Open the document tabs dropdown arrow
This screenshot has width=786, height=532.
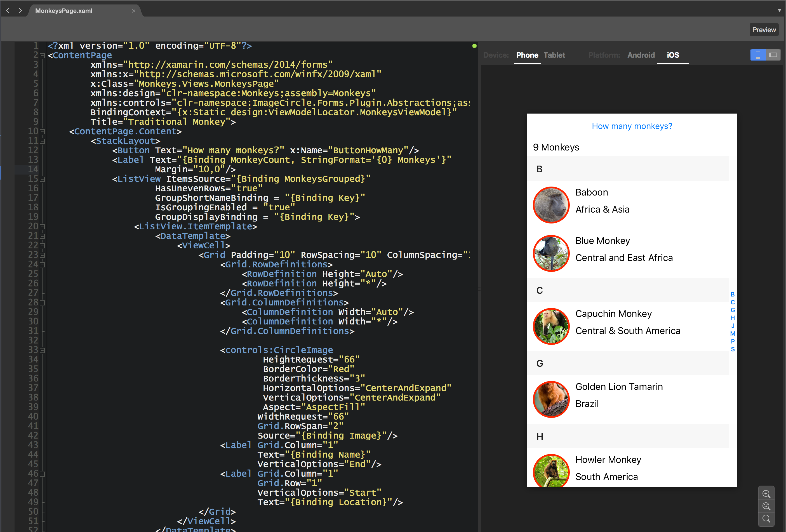point(779,10)
